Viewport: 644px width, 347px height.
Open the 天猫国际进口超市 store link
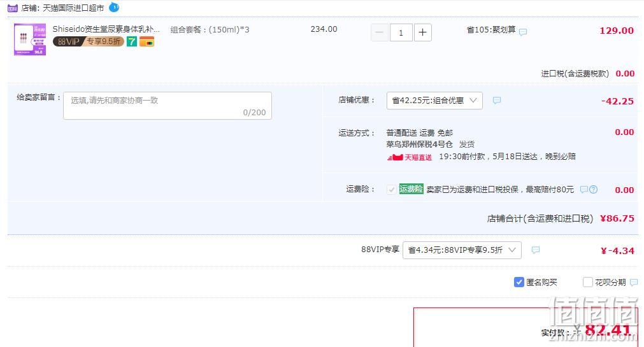pyautogui.click(x=73, y=8)
